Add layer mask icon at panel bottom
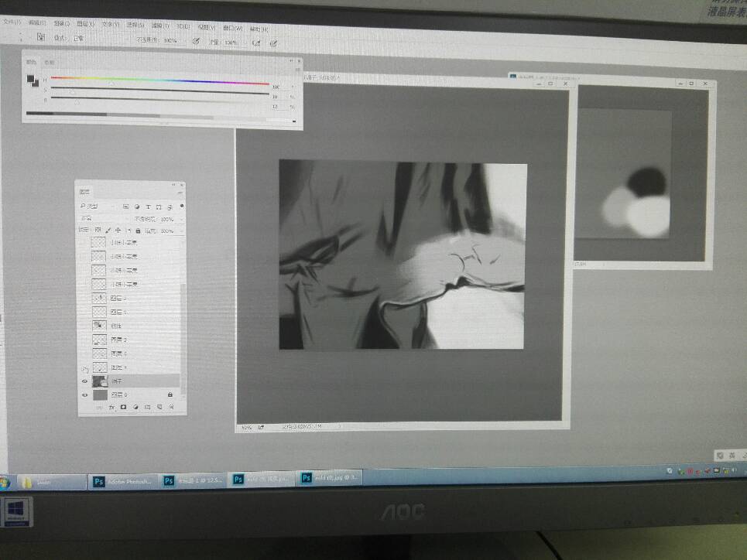747x560 pixels. [123, 408]
